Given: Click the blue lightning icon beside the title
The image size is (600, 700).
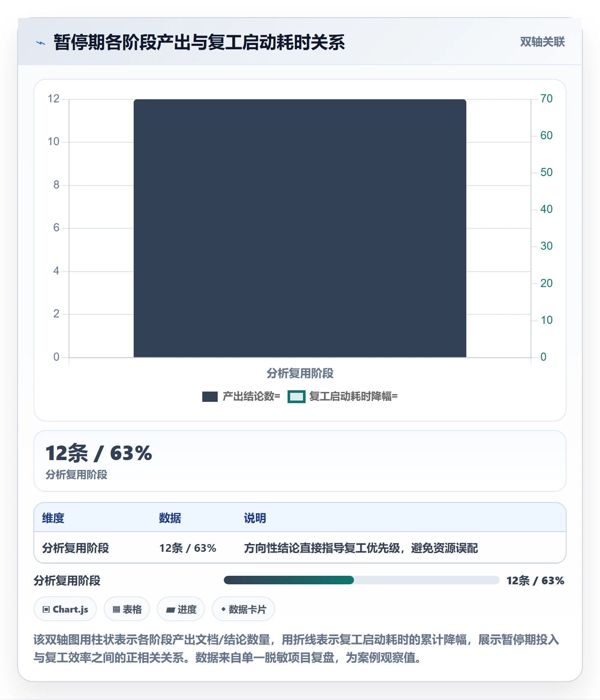Looking at the screenshot, I should [41, 43].
